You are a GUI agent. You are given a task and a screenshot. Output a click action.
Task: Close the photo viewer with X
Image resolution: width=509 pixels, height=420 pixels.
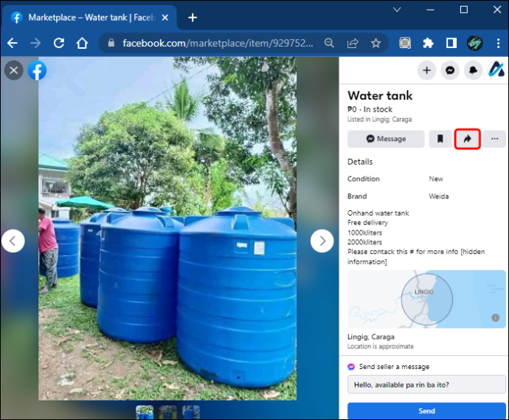[x=13, y=70]
